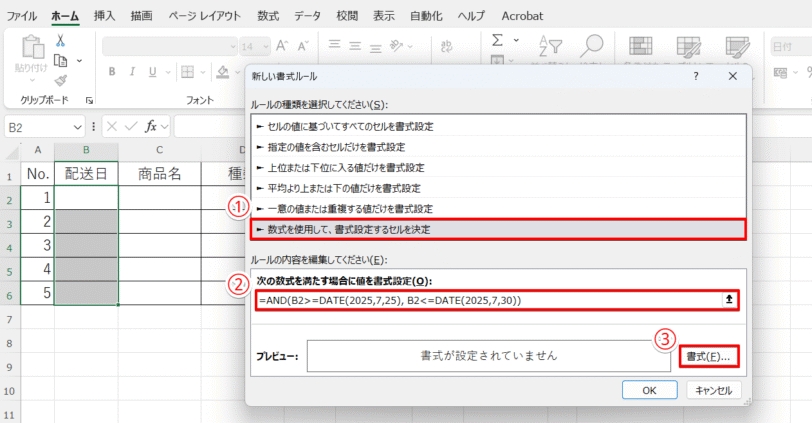Select rule type セルの値に基づいてすべてのセルを書式設定
Image resolution: width=812 pixels, height=423 pixels.
[x=498, y=126]
